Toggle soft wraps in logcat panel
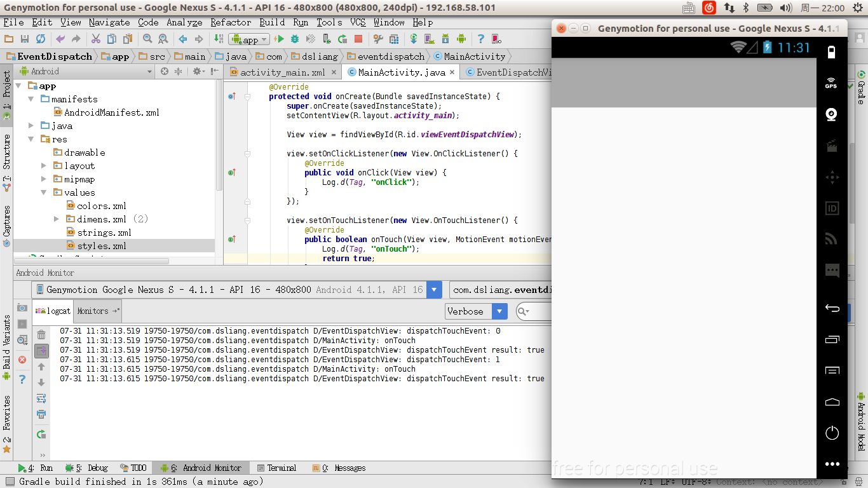The image size is (868, 488). (41, 398)
